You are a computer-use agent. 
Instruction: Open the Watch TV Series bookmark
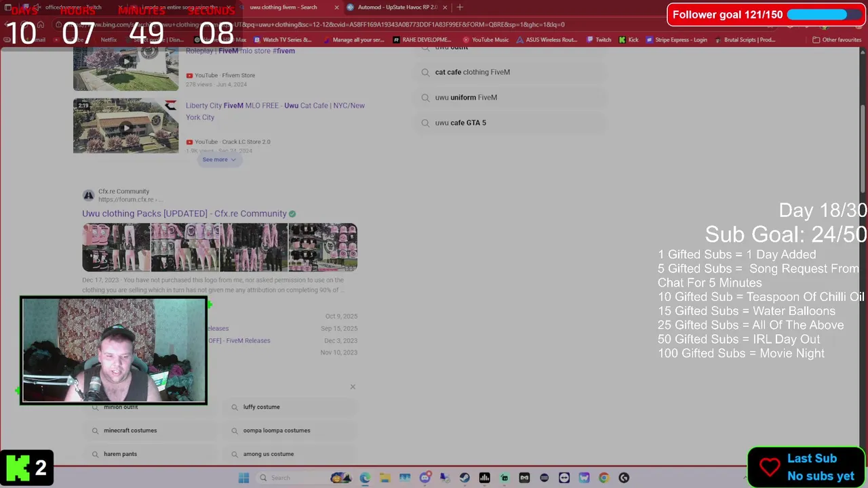click(x=282, y=39)
